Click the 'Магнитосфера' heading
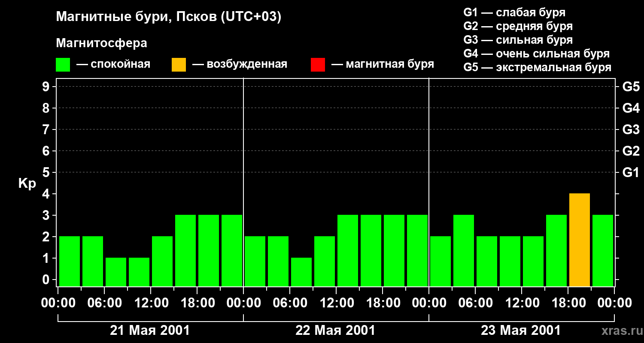The height and width of the screenshot is (343, 644). click(x=101, y=43)
